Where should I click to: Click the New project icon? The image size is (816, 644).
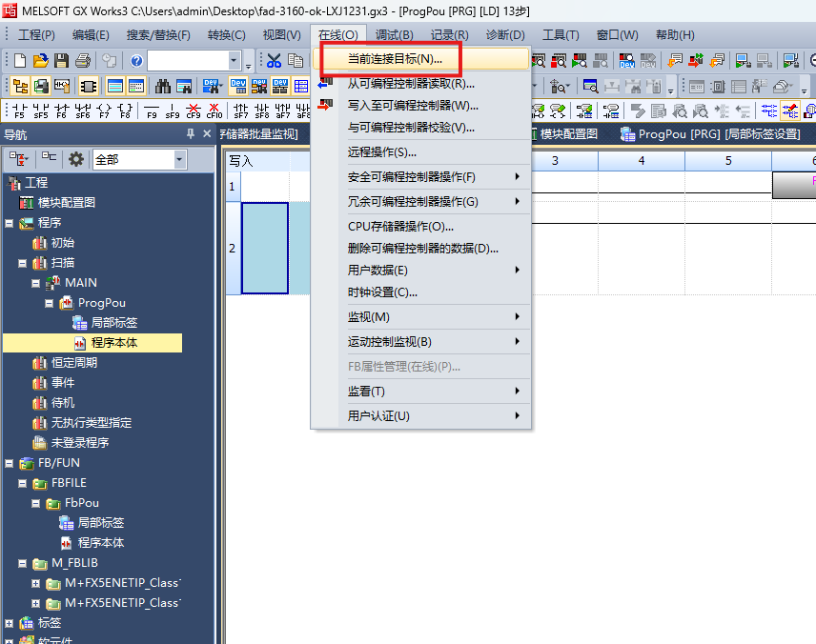[x=20, y=61]
